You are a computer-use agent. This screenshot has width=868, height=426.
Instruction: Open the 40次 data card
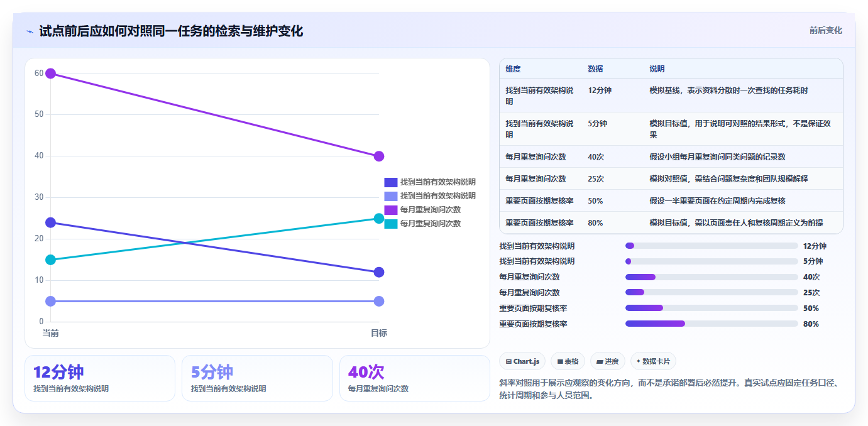415,378
